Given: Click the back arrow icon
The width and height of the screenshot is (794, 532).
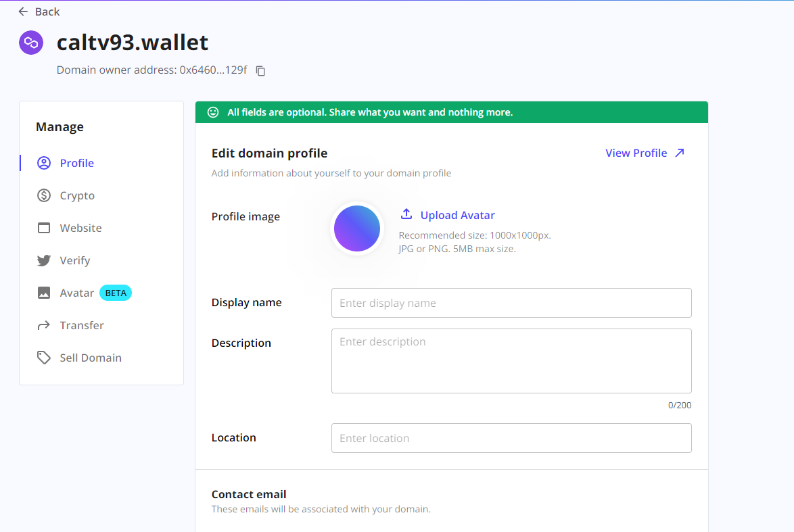Looking at the screenshot, I should [x=23, y=11].
